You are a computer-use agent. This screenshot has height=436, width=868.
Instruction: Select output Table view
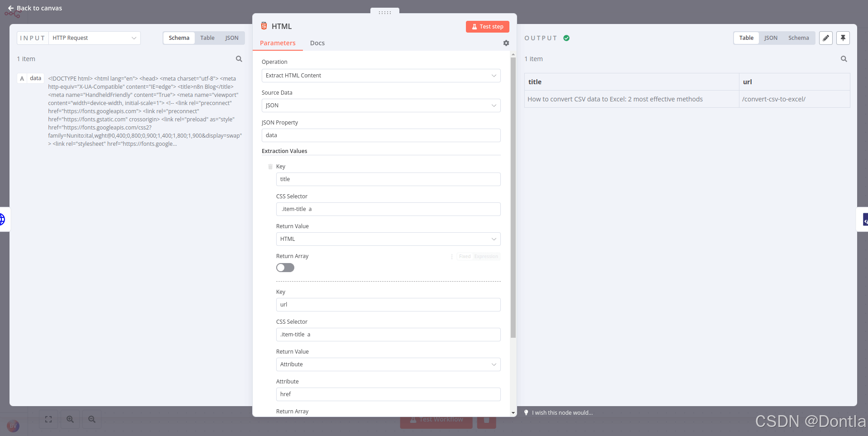[x=746, y=38]
